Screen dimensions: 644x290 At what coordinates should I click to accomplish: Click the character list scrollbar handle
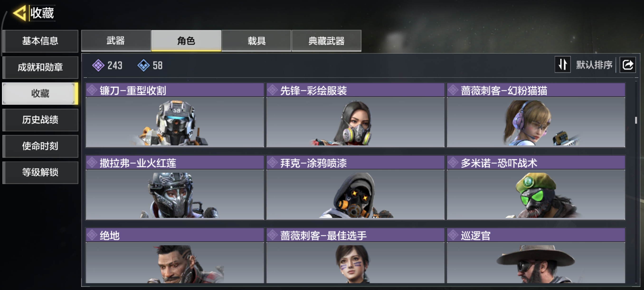point(636,120)
